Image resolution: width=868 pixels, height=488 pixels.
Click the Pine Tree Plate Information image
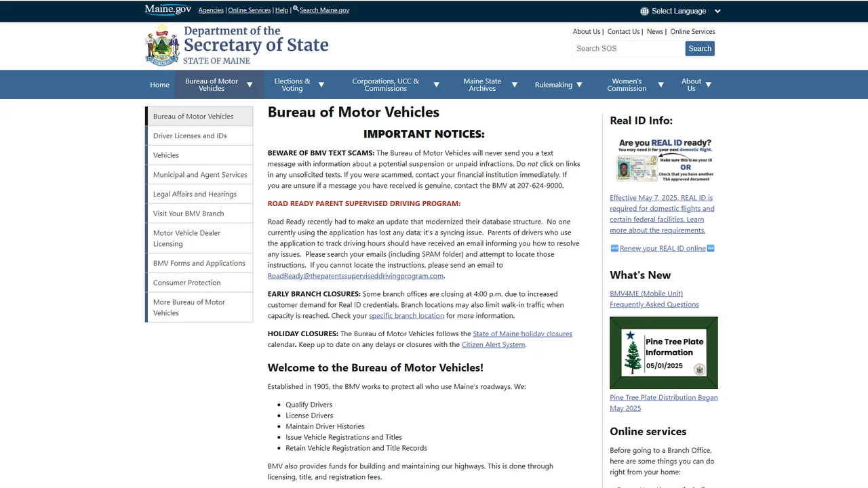pyautogui.click(x=664, y=353)
